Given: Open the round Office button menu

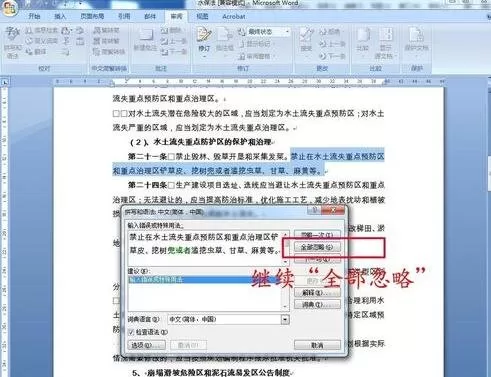Looking at the screenshot, I should [9, 8].
